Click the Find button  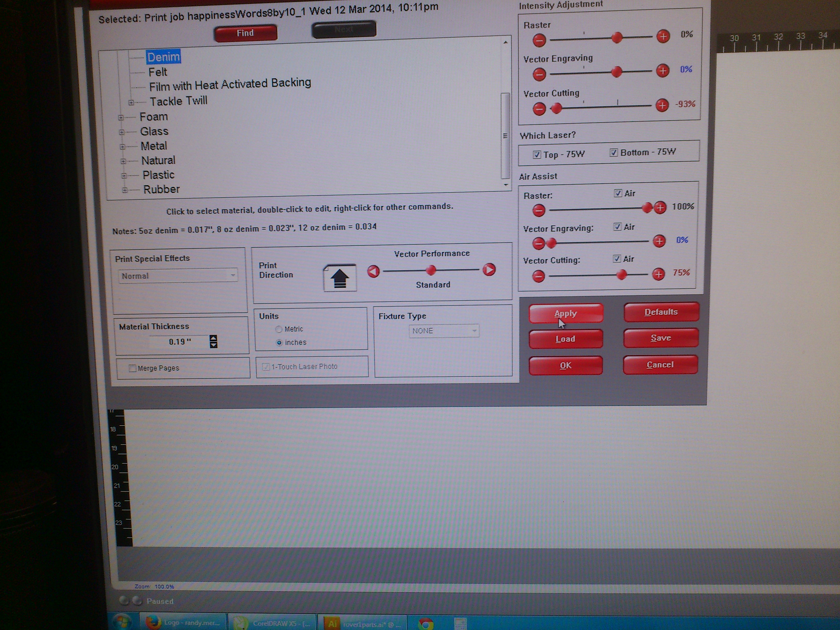click(245, 33)
